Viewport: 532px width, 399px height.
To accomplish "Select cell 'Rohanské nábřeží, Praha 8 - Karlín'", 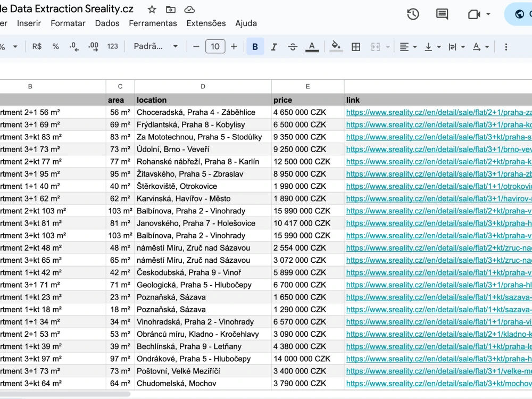I will (203, 162).
